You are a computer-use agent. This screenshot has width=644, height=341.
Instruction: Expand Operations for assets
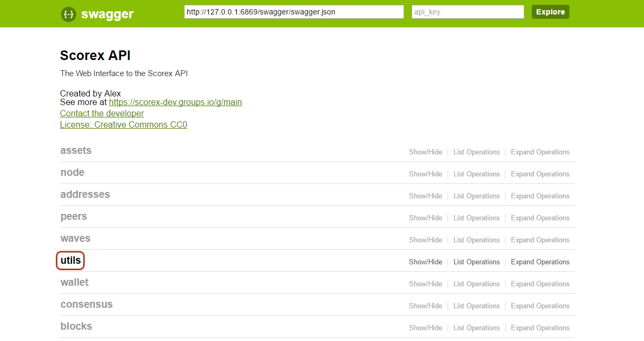point(540,152)
